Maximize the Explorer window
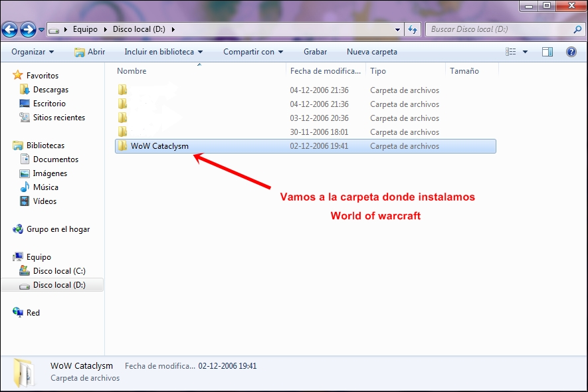 pyautogui.click(x=547, y=5)
